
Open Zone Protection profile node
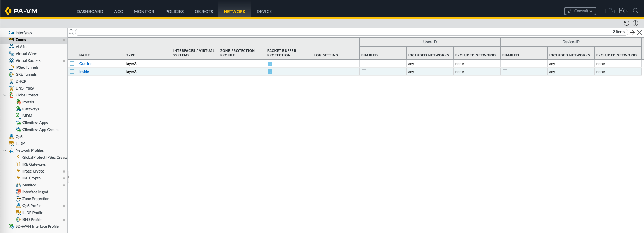36,199
